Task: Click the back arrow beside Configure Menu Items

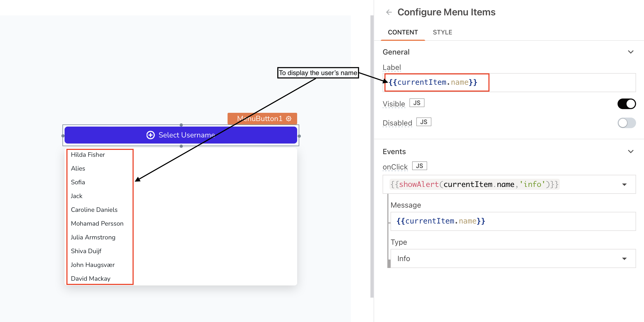Action: point(389,12)
